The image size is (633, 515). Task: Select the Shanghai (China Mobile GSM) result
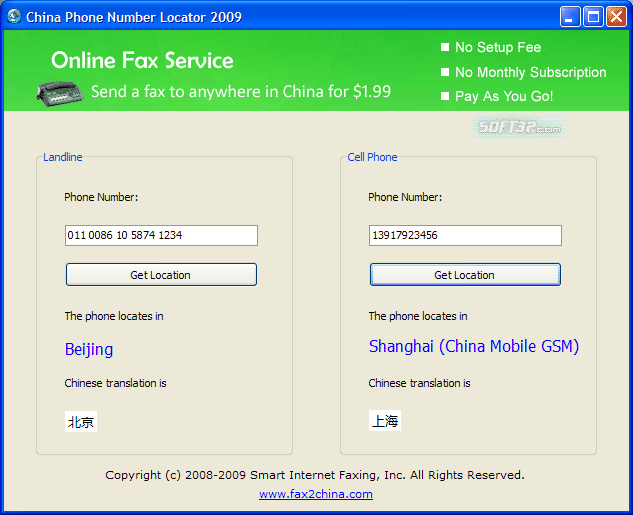[474, 346]
